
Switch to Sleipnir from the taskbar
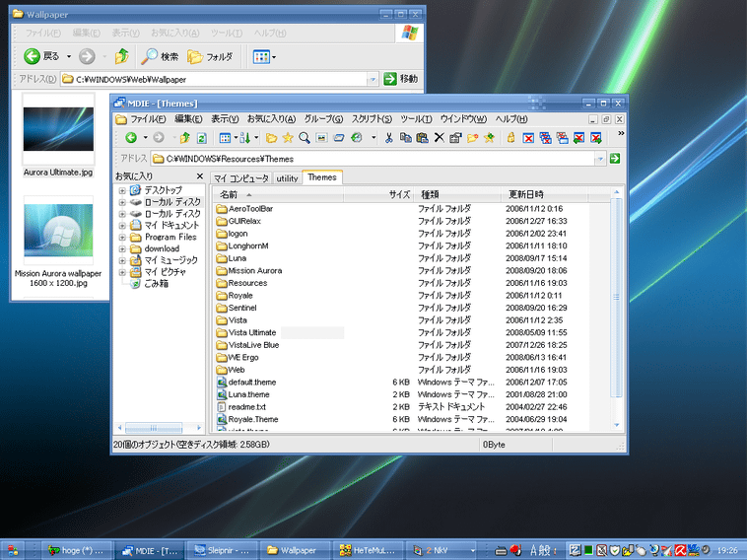[223, 550]
